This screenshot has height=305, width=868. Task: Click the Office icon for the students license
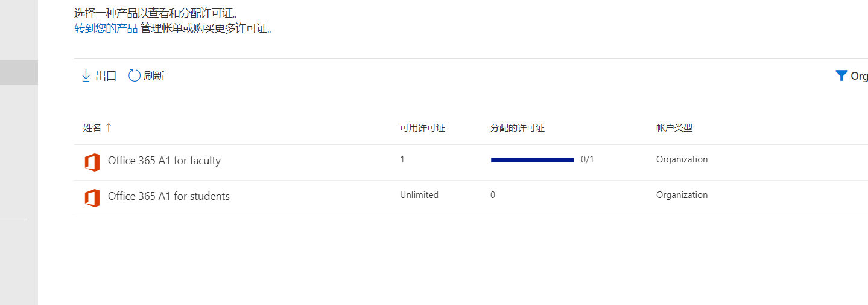92,197
